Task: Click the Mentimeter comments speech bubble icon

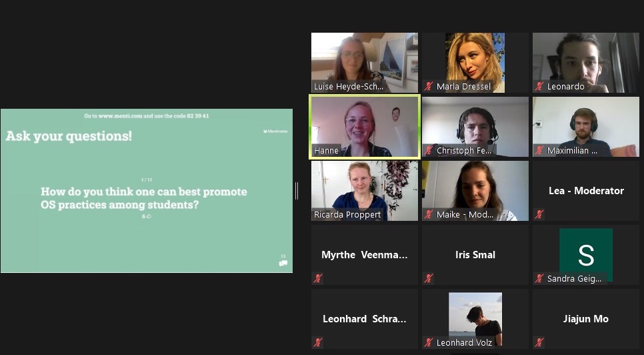Action: pyautogui.click(x=283, y=264)
